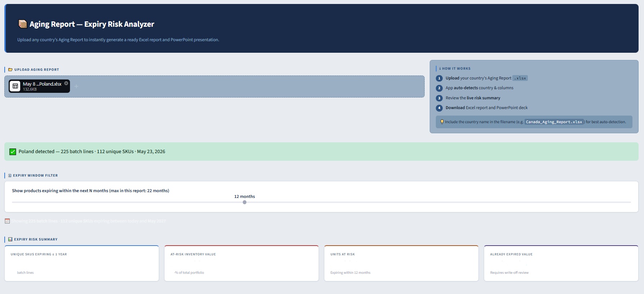Image resolution: width=644 pixels, height=294 pixels.
Task: Click the file upload drop zone
Action: 214,86
